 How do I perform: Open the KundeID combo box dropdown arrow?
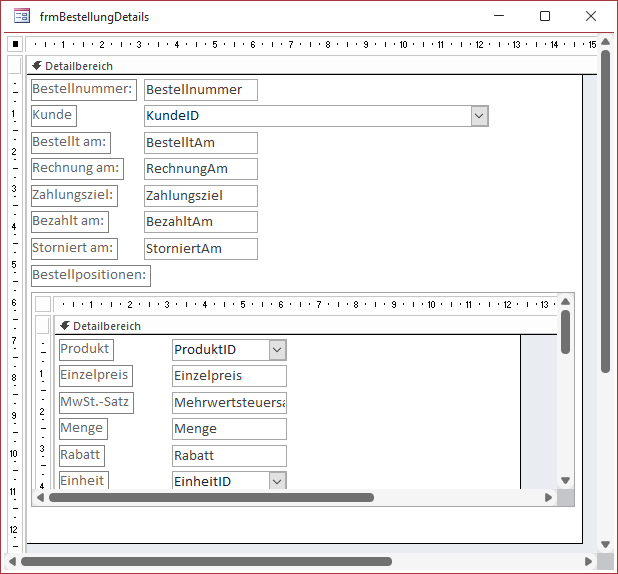tap(479, 116)
